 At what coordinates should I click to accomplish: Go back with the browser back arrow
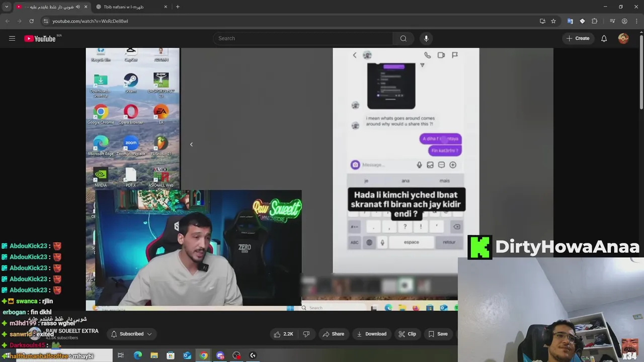pos(7,21)
